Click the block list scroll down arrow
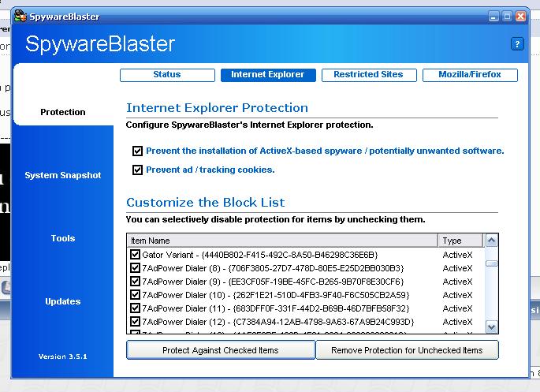Viewport: 540px width, 392px height. tap(491, 327)
